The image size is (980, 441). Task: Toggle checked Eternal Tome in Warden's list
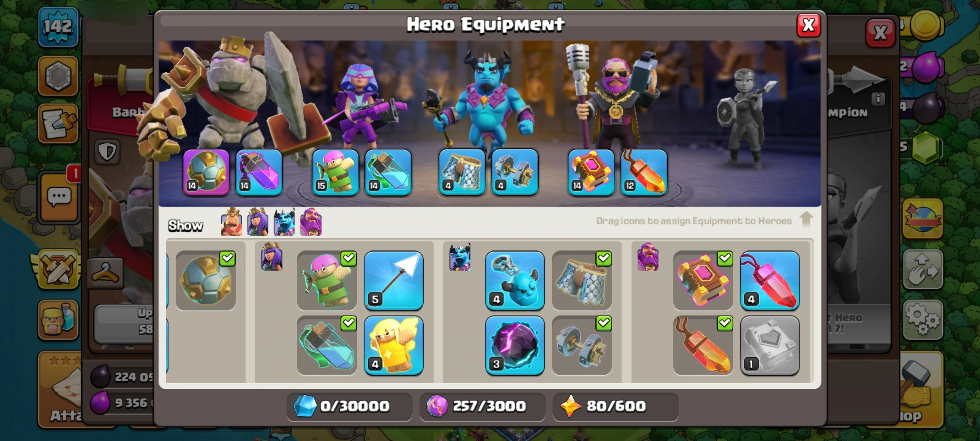click(703, 281)
